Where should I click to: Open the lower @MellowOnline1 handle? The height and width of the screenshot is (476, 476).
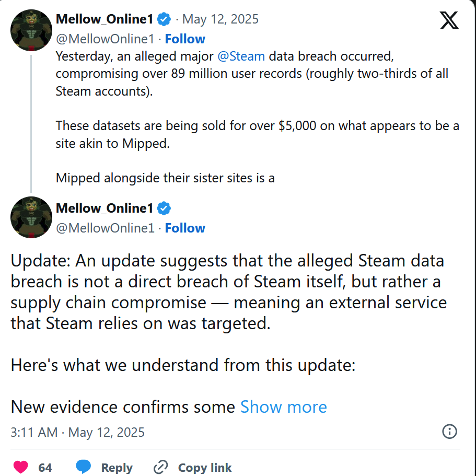(106, 228)
